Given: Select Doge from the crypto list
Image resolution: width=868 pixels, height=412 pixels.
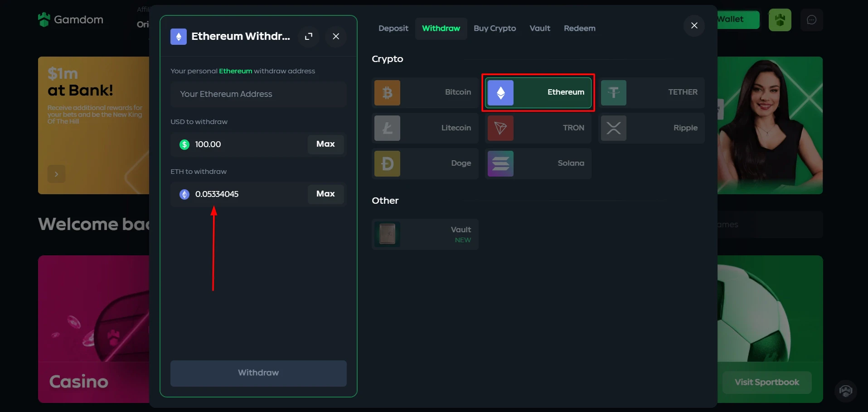Looking at the screenshot, I should (x=425, y=163).
